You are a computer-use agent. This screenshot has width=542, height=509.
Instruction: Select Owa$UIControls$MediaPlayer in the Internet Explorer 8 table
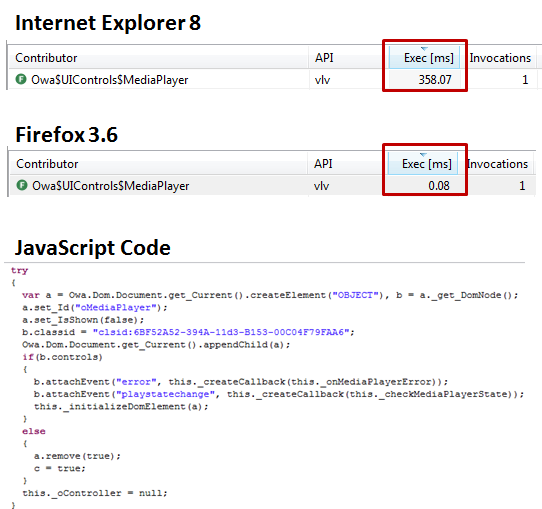coord(110,80)
